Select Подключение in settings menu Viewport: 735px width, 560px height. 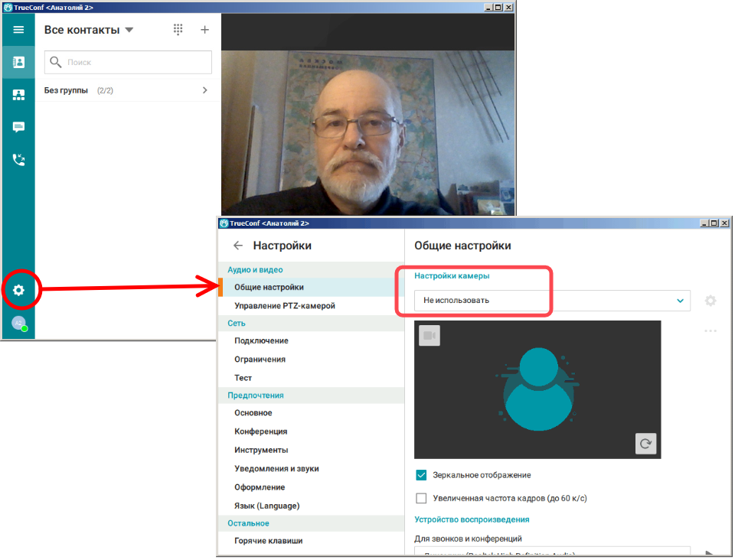point(261,340)
